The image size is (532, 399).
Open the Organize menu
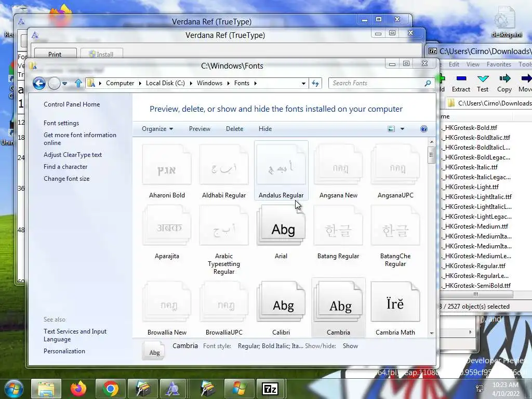click(157, 129)
